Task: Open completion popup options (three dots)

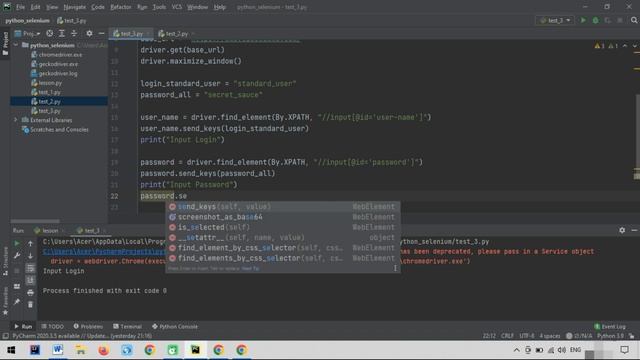Action: point(395,268)
